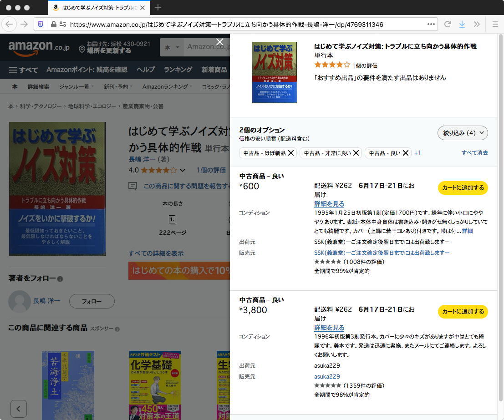Screen dimensions: 504x420
Task: Click the large book cover image
Action: click(57, 189)
